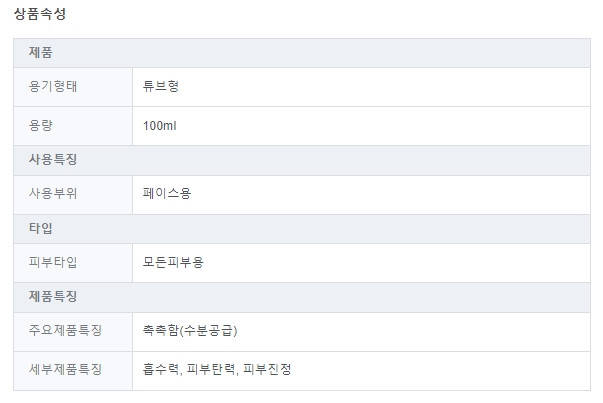Image resolution: width=603 pixels, height=403 pixels.
Task: Click the 피부타입 label cell
Action: coord(54,262)
